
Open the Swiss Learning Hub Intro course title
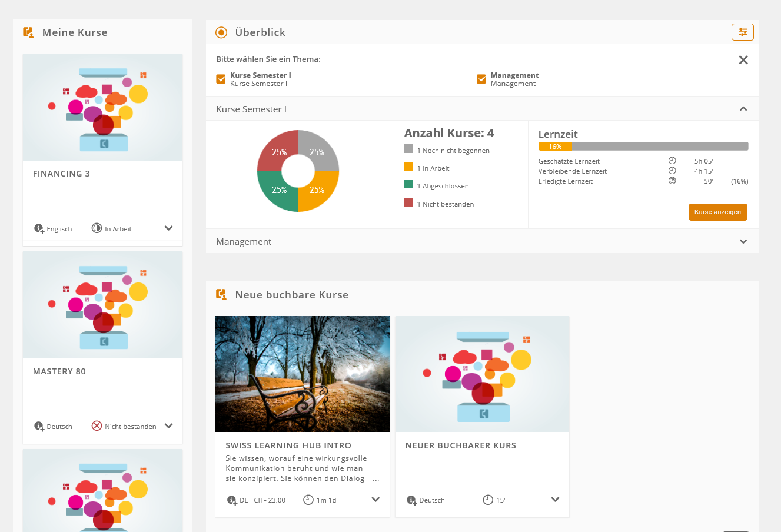(288, 445)
